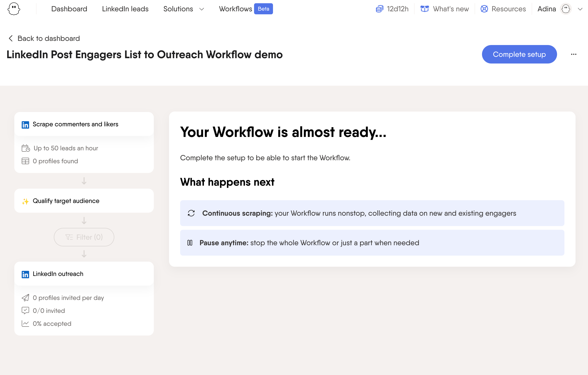Click the Resources lifebuoy icon
588x375 pixels.
(484, 9)
